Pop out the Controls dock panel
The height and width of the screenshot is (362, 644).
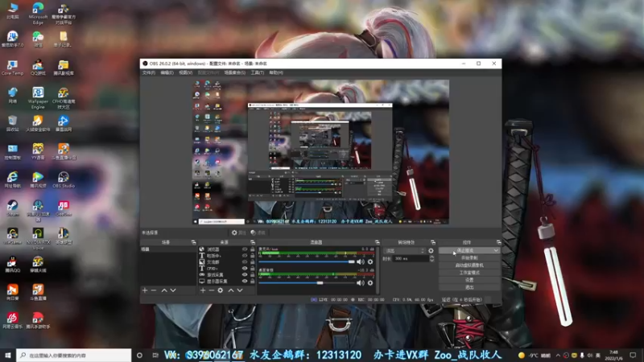498,242
